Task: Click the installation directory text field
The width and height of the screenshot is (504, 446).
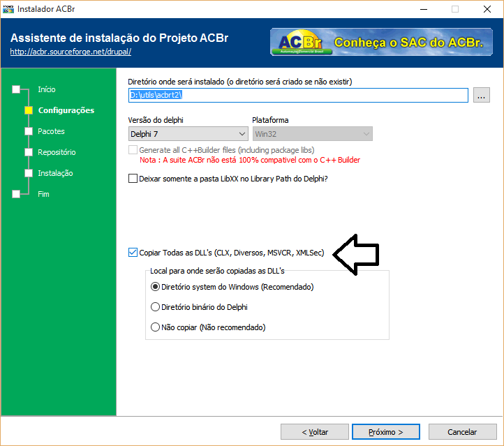Action: point(298,95)
